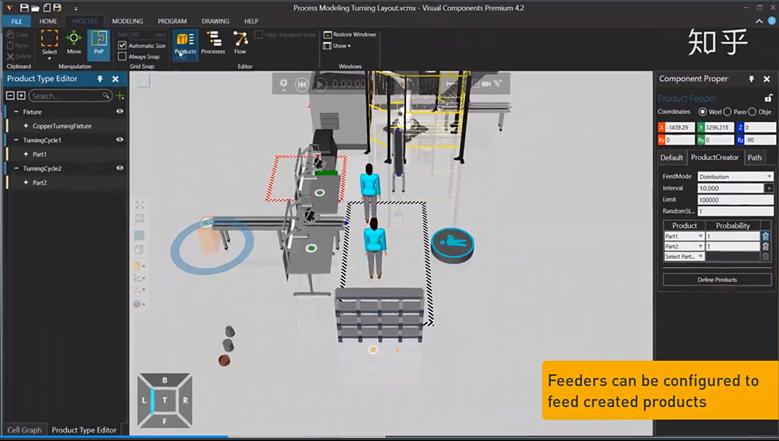Add new product type with plus icon

[120, 96]
